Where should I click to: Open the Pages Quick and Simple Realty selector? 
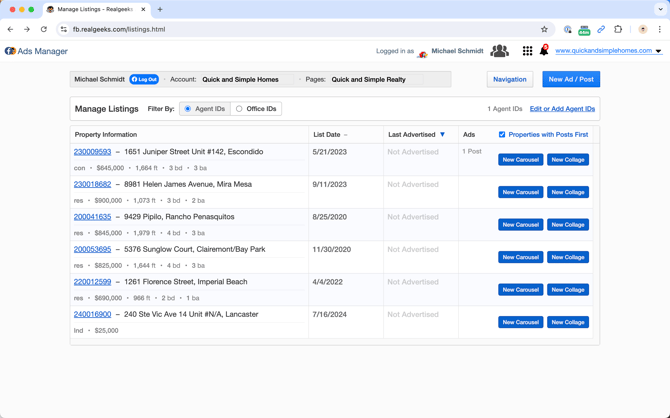(x=376, y=79)
